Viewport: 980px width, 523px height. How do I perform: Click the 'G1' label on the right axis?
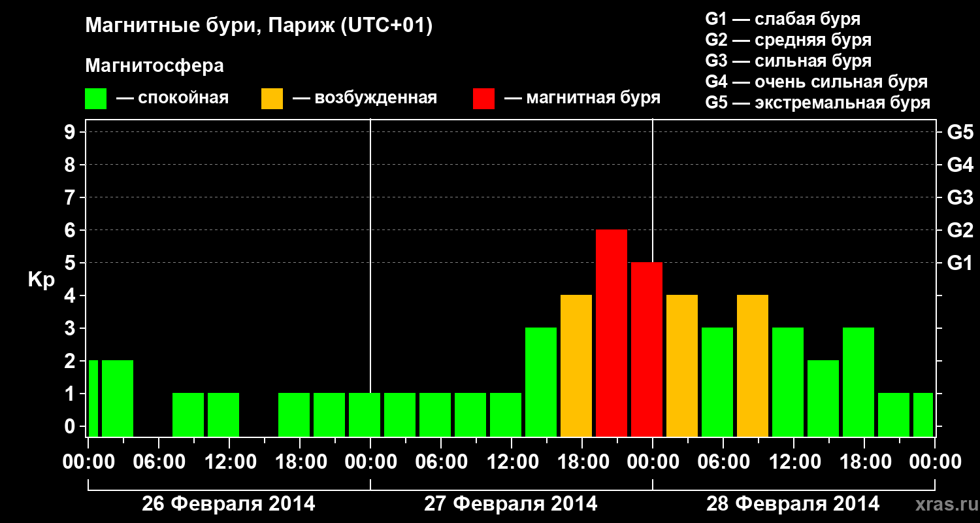tap(960, 263)
